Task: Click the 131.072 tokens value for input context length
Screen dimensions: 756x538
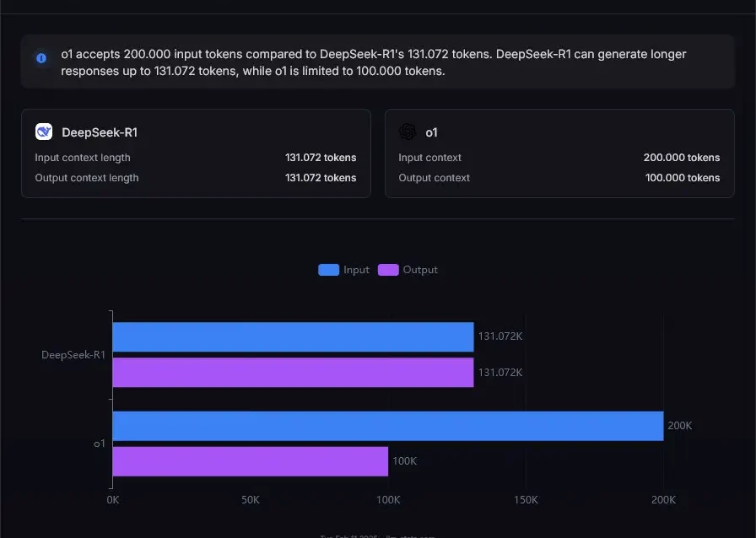Action: [321, 158]
